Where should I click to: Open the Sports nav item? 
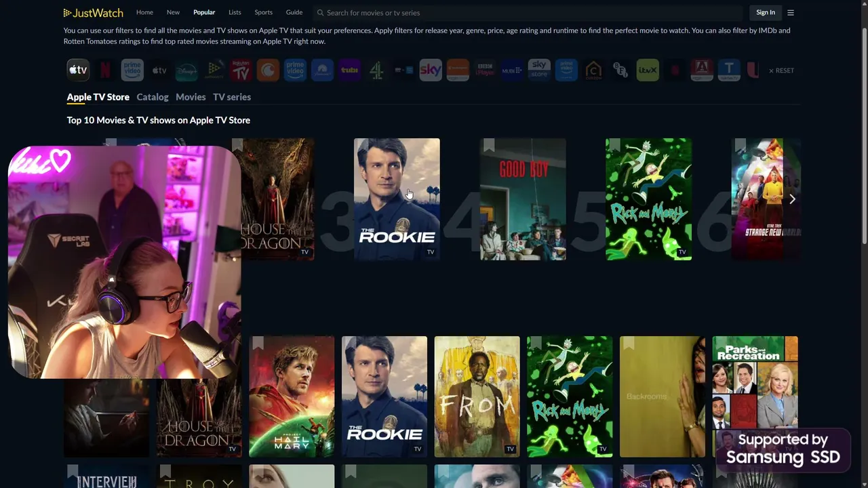263,12
